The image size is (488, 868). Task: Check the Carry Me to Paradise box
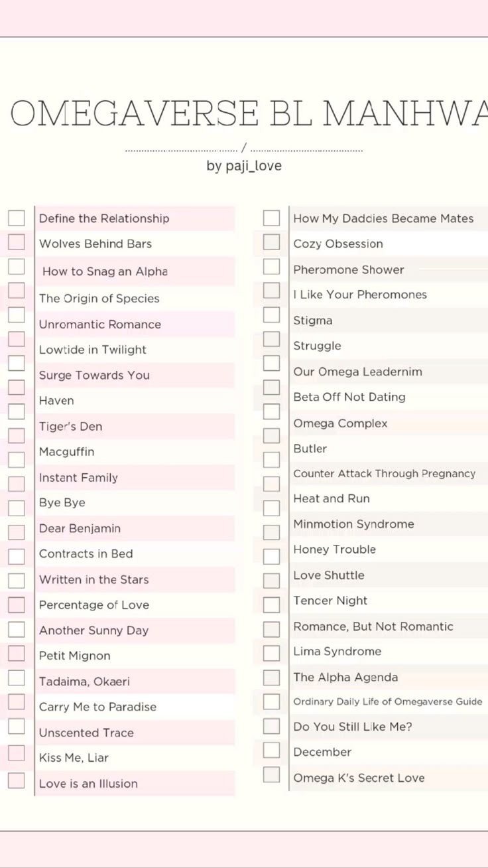pyautogui.click(x=17, y=702)
